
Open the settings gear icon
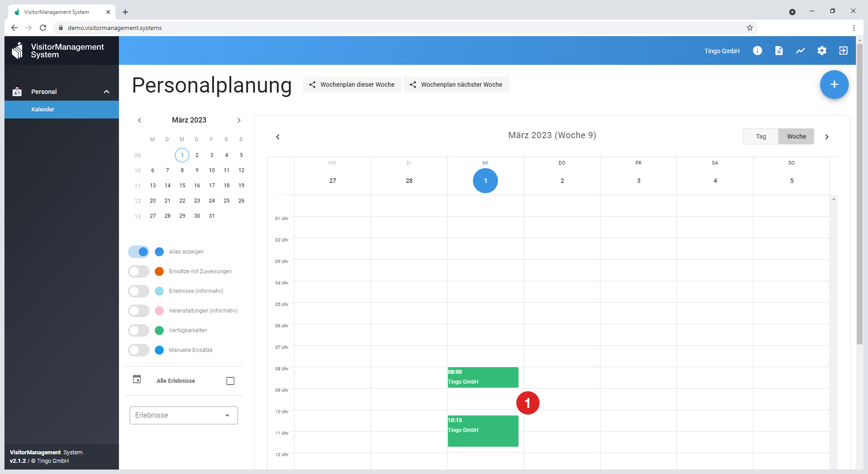tap(821, 51)
